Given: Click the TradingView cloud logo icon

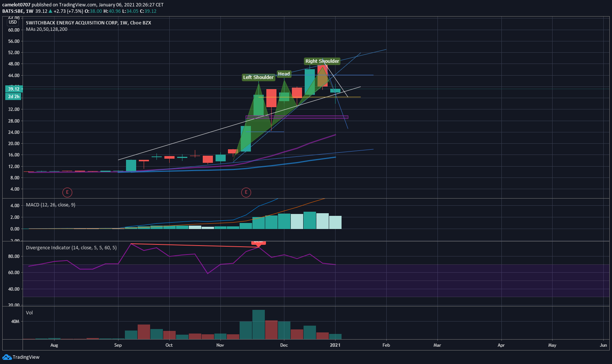Looking at the screenshot, I should coord(7,357).
